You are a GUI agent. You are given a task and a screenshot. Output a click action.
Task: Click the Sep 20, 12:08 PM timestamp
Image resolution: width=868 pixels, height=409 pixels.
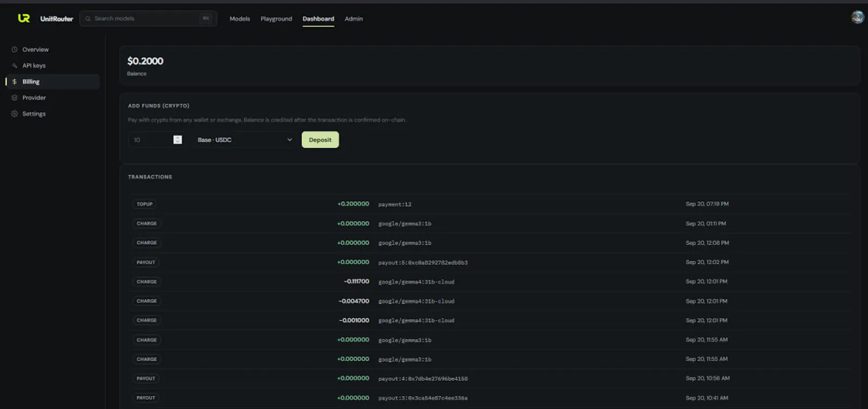point(707,243)
